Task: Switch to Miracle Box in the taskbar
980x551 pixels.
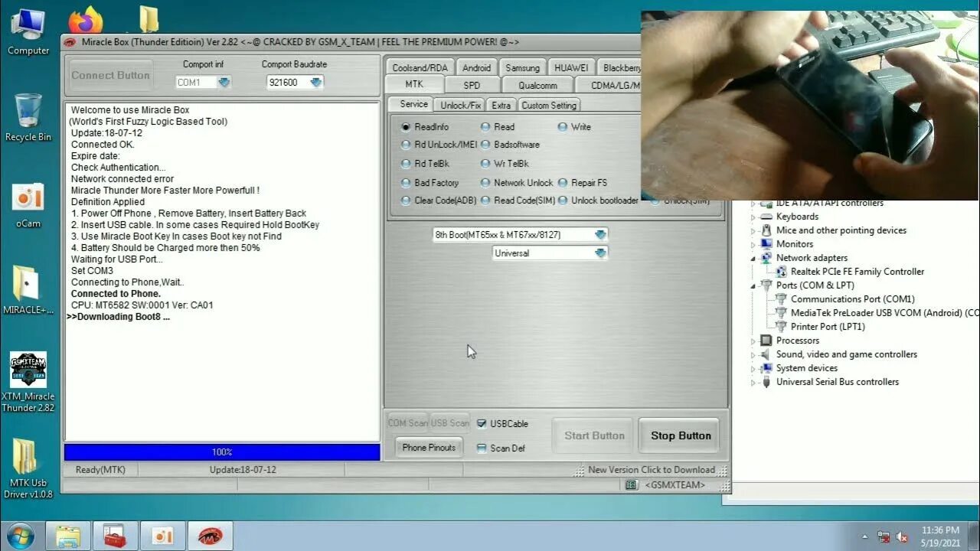Action: pyautogui.click(x=210, y=536)
